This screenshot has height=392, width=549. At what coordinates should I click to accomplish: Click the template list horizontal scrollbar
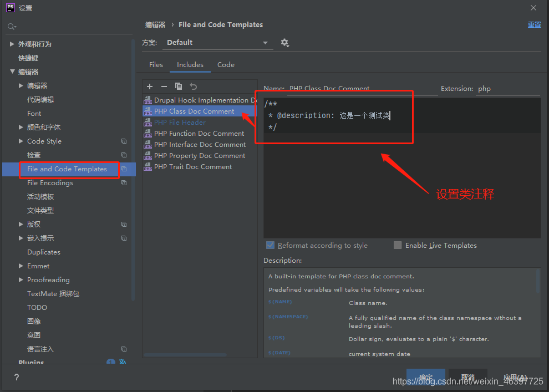click(185, 355)
